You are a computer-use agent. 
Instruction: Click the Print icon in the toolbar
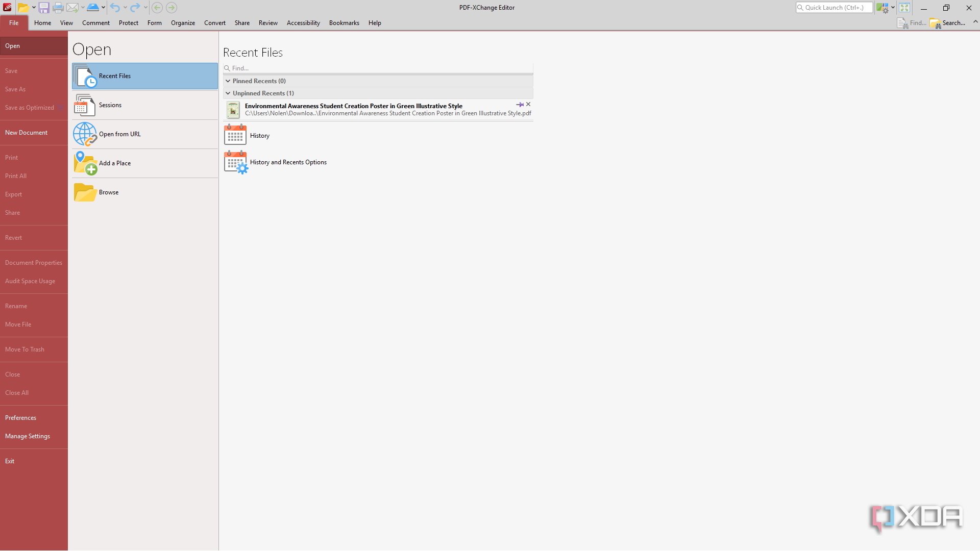coord(58,8)
